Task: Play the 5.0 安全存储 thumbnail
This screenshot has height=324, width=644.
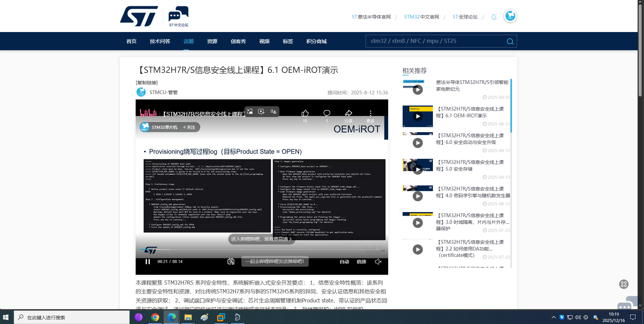Action: click(418, 170)
